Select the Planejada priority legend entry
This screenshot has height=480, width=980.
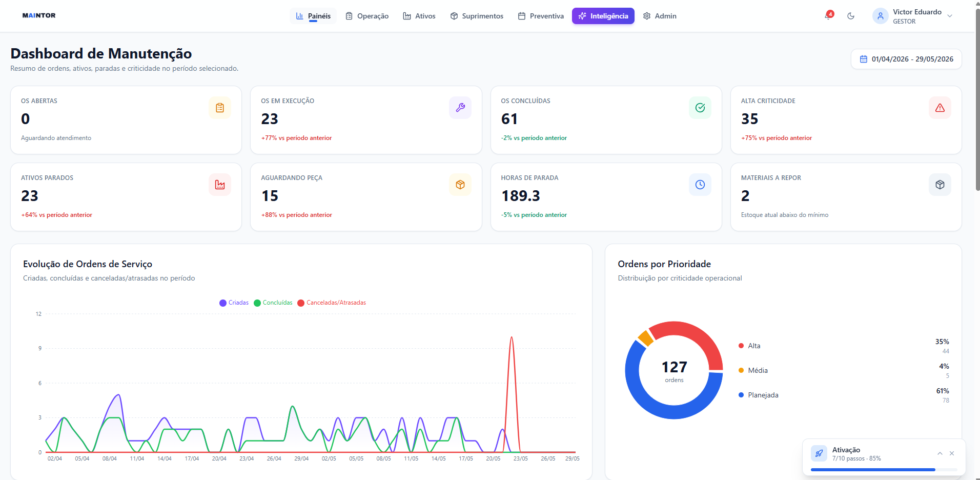759,395
